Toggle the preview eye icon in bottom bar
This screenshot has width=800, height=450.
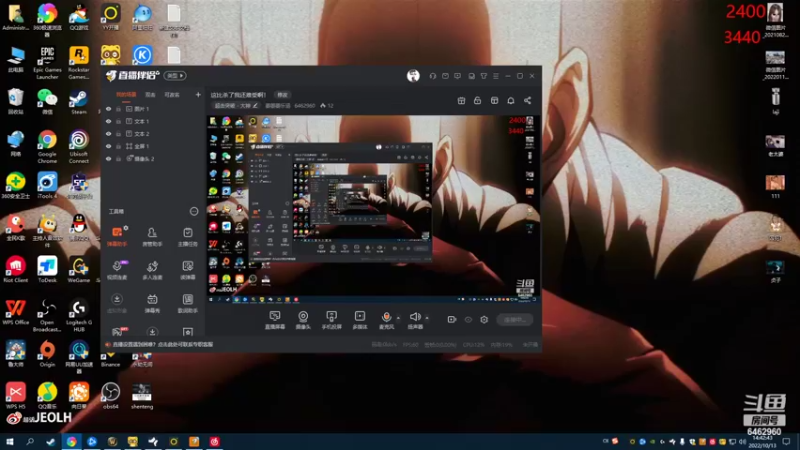click(468, 319)
